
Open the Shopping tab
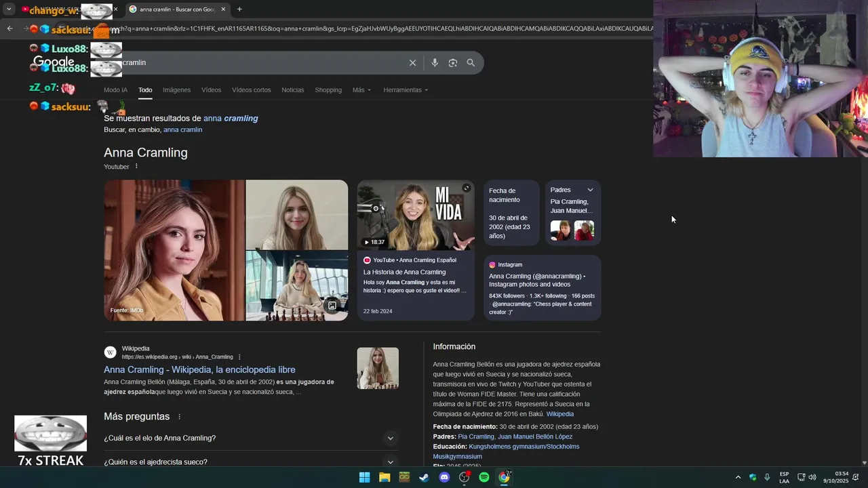(328, 90)
